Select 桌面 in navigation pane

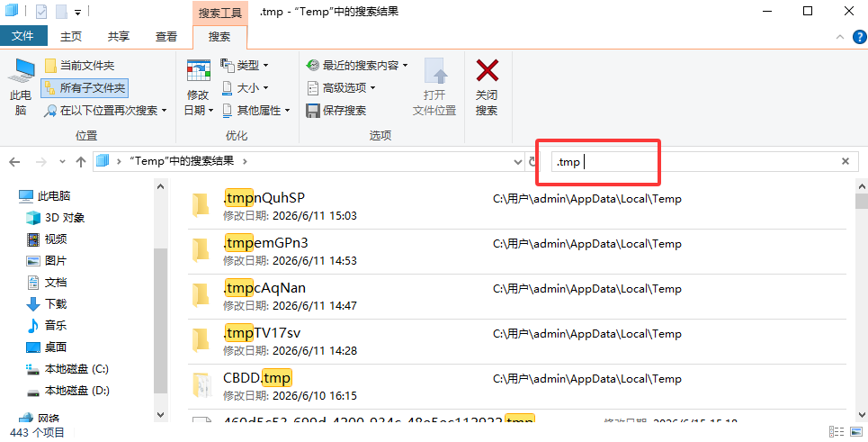click(x=47, y=347)
